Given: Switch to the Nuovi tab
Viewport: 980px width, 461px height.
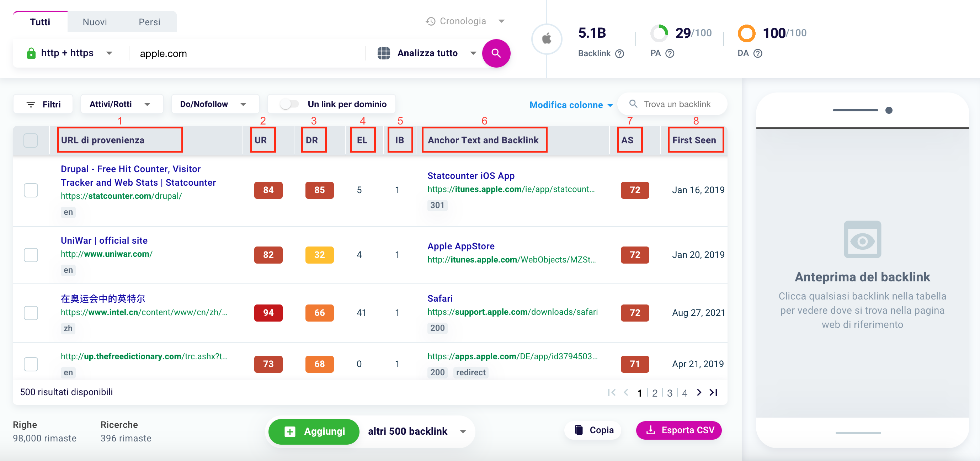Looking at the screenshot, I should [x=95, y=22].
